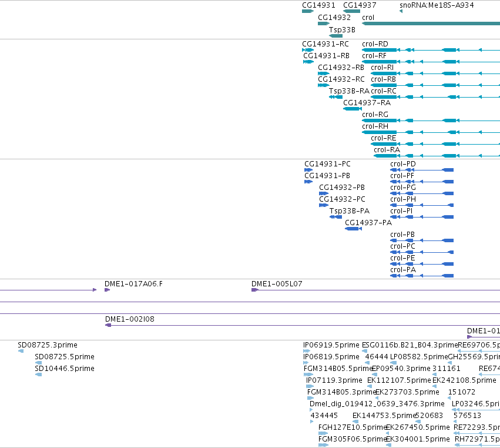
Task: Click the CG14932 gene label
Action: pos(334,17)
